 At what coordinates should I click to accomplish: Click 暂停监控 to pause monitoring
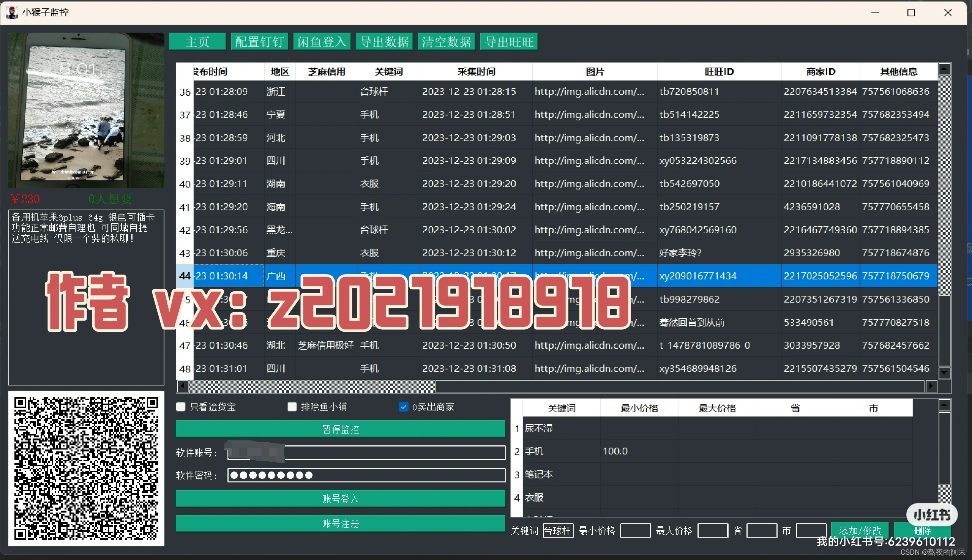(340, 429)
